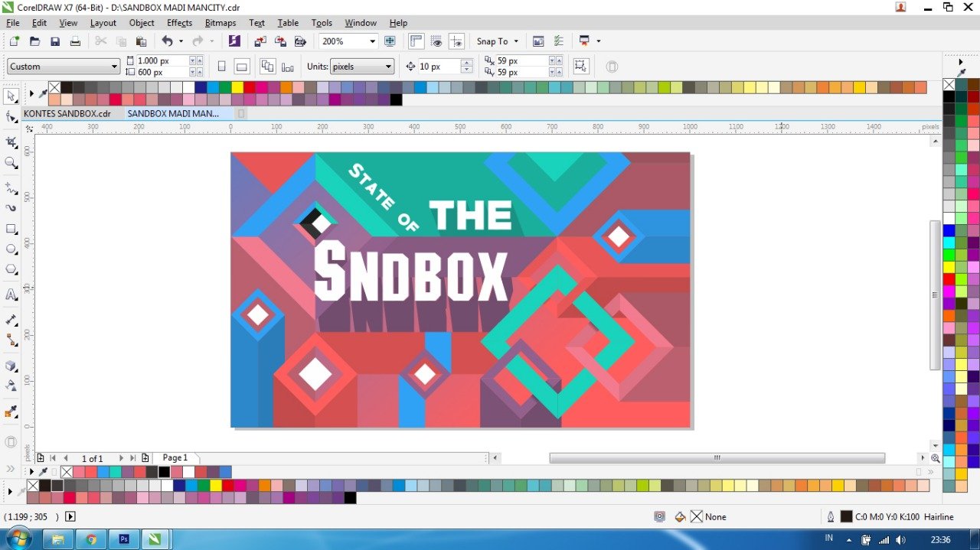
Task: Pick yellow swatch in top palette
Action: (237, 87)
